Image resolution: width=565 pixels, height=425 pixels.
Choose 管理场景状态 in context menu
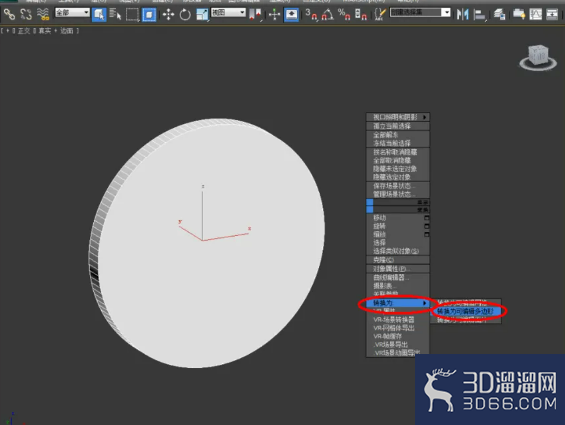click(x=398, y=194)
